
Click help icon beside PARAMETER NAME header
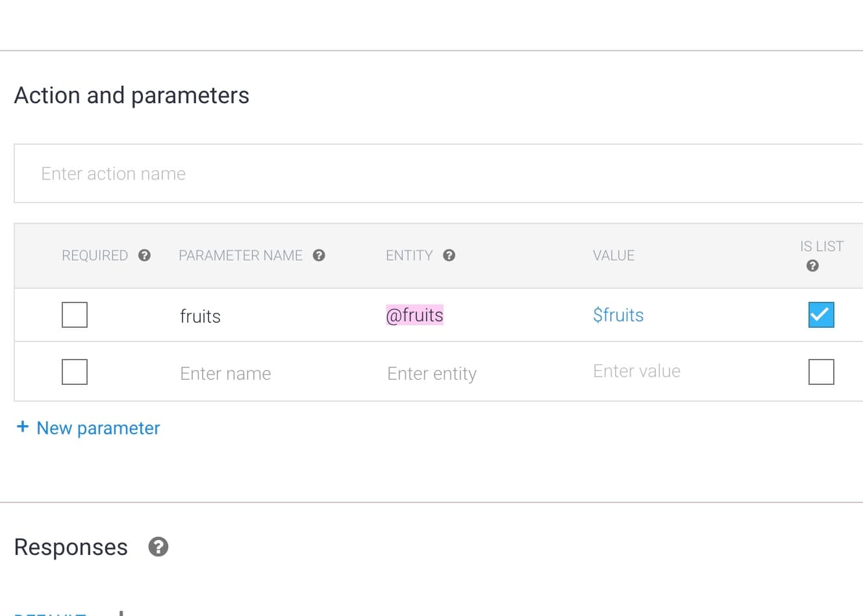(x=319, y=255)
